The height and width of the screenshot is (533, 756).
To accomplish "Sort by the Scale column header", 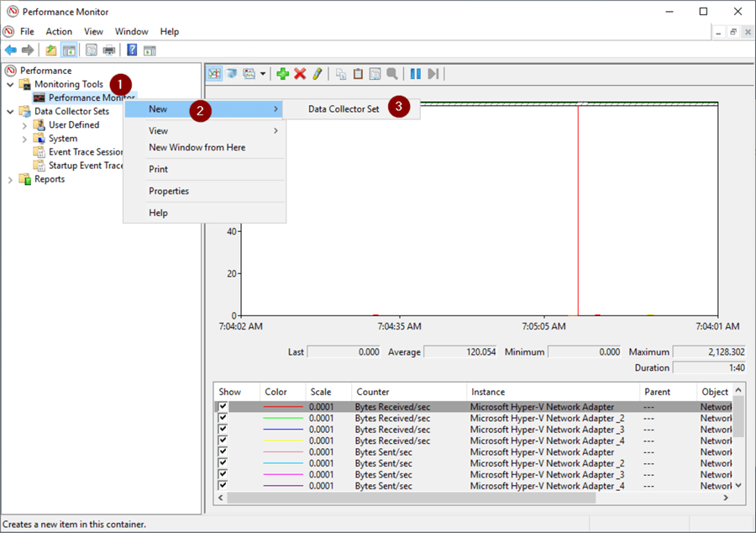I will click(x=328, y=392).
